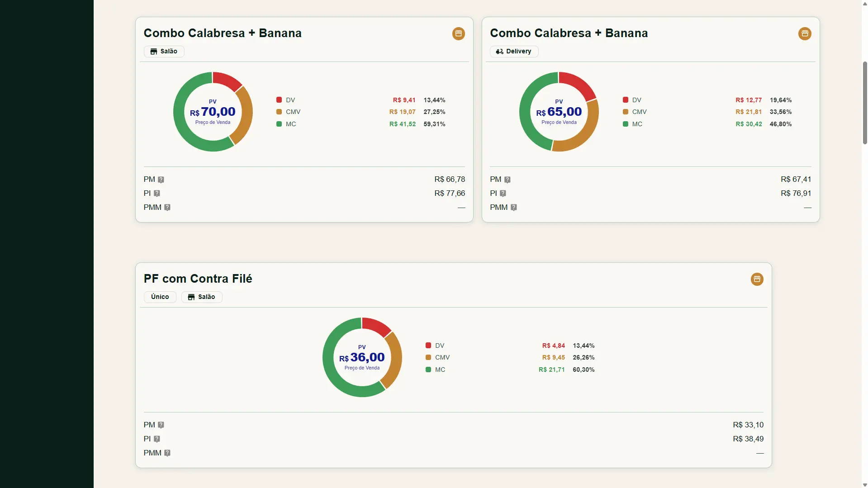The width and height of the screenshot is (868, 488).
Task: Open PMM help icon in Salão Combo card
Action: coord(167,207)
